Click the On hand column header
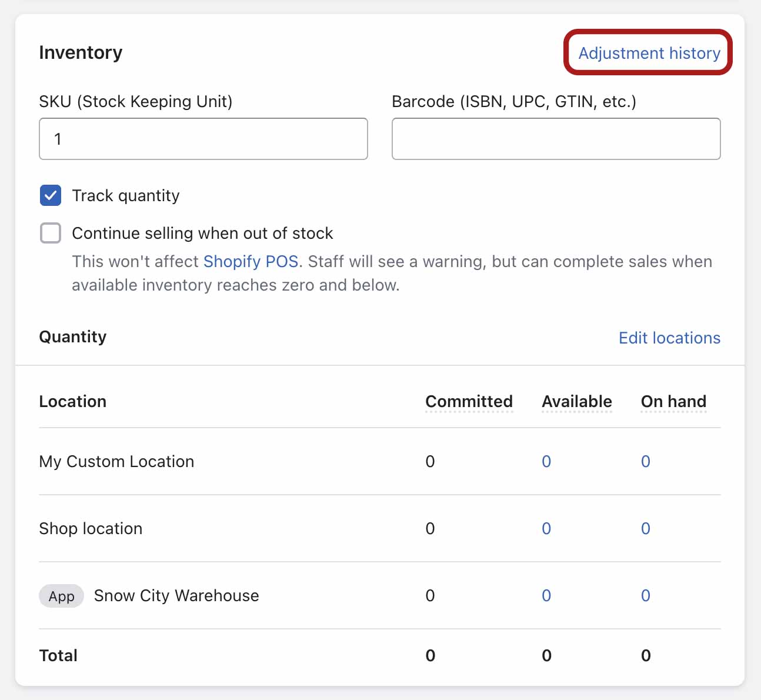Screen dimensions: 761x700 (674, 401)
